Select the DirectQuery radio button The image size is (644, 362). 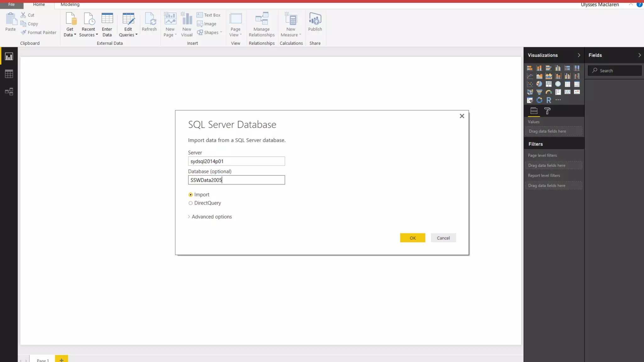tap(191, 203)
